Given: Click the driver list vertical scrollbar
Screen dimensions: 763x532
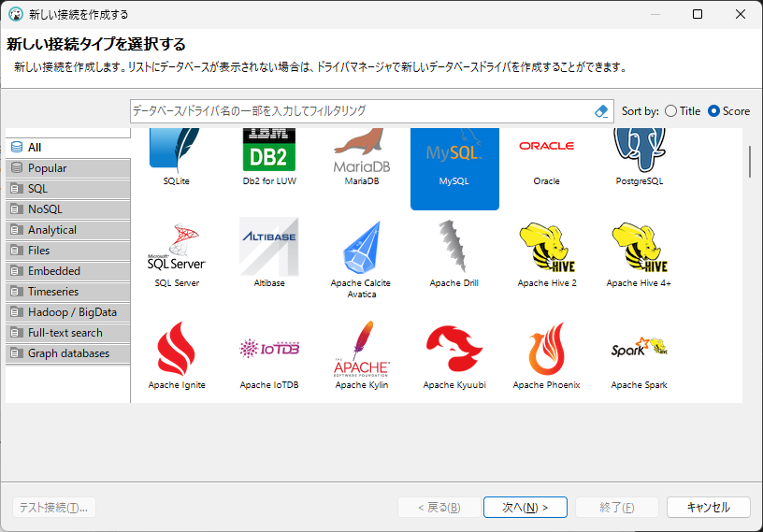Looking at the screenshot, I should coord(750,162).
